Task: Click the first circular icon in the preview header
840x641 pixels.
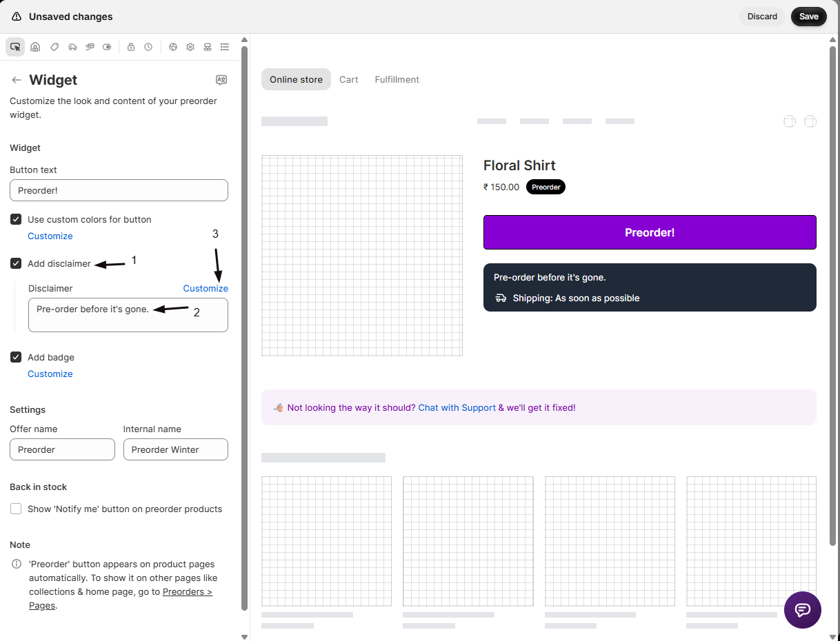Action: pyautogui.click(x=790, y=121)
